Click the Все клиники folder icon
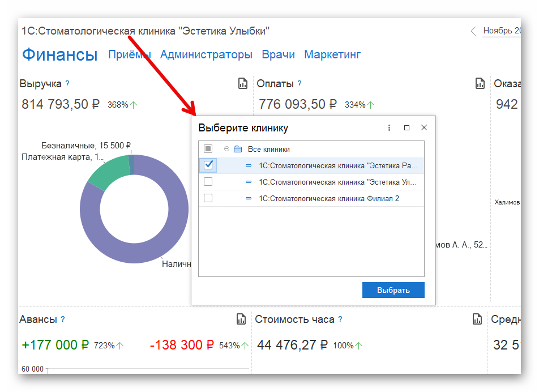Screen dimensions: 539x392 coord(238,149)
